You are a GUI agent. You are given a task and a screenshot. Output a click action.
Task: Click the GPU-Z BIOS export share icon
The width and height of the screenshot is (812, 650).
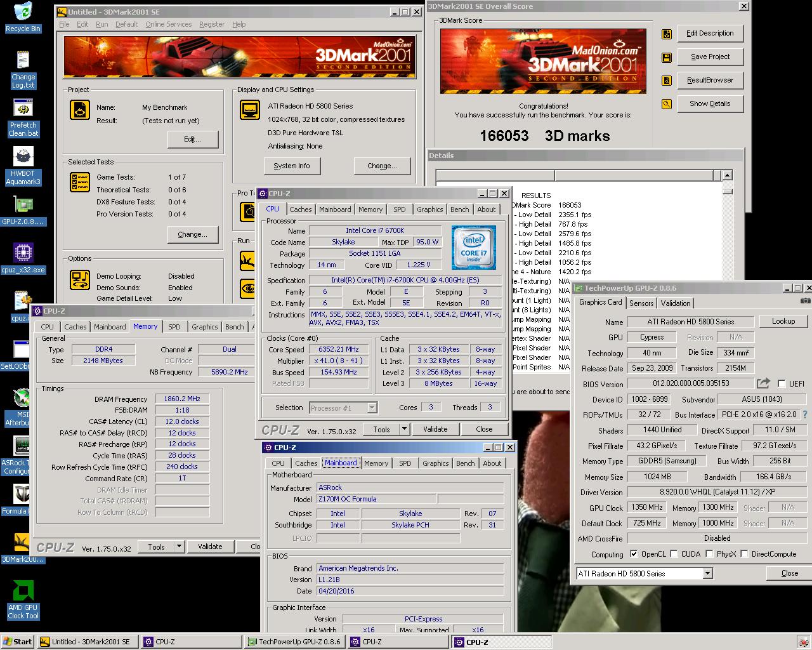(763, 383)
